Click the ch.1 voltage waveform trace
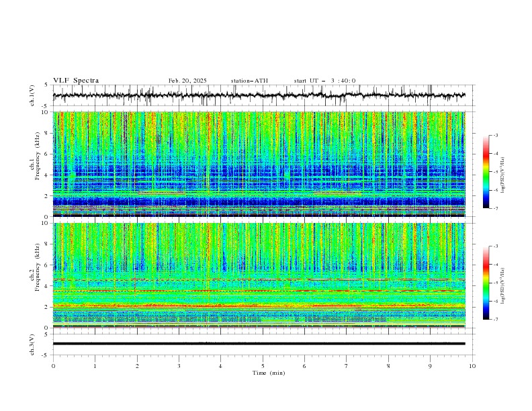Screen dimensions: 532x411 point(259,95)
